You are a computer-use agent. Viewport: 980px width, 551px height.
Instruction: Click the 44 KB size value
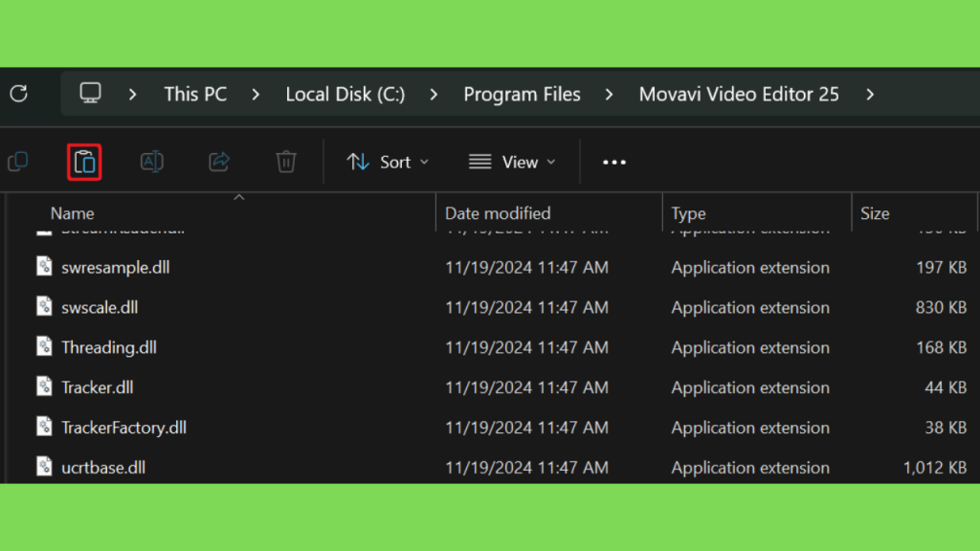(946, 387)
